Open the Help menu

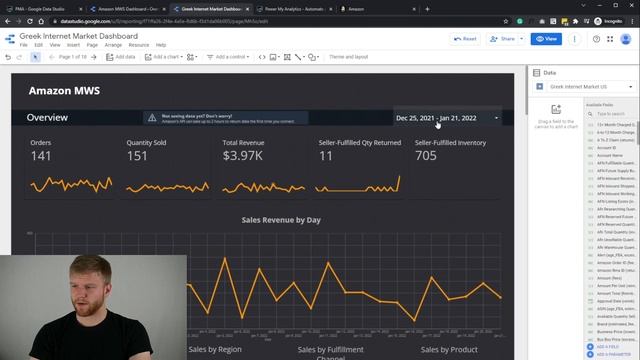pyautogui.click(x=161, y=45)
